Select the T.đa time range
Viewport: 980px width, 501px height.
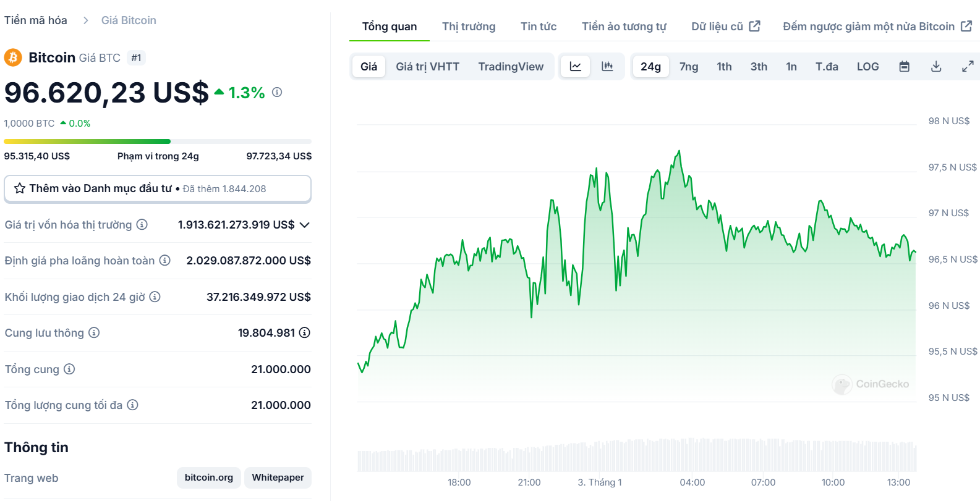point(827,66)
